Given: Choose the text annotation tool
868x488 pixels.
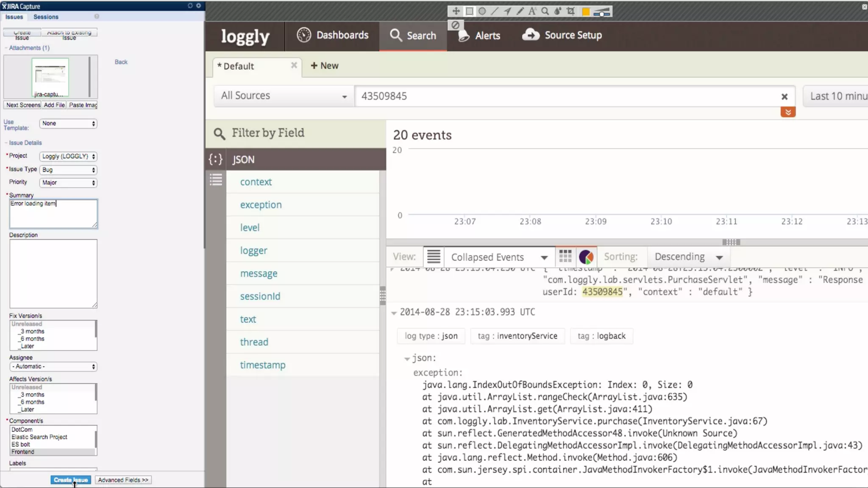Looking at the screenshot, I should click(532, 11).
